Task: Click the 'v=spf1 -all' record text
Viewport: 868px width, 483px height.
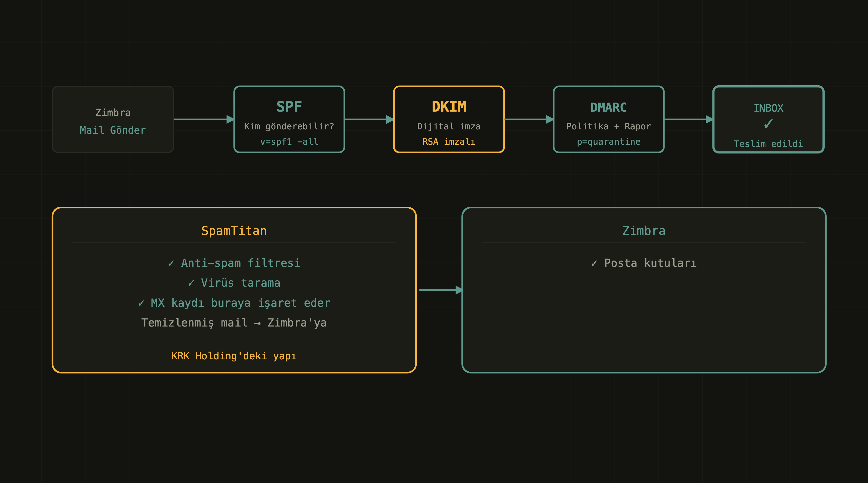Action: [x=289, y=141]
